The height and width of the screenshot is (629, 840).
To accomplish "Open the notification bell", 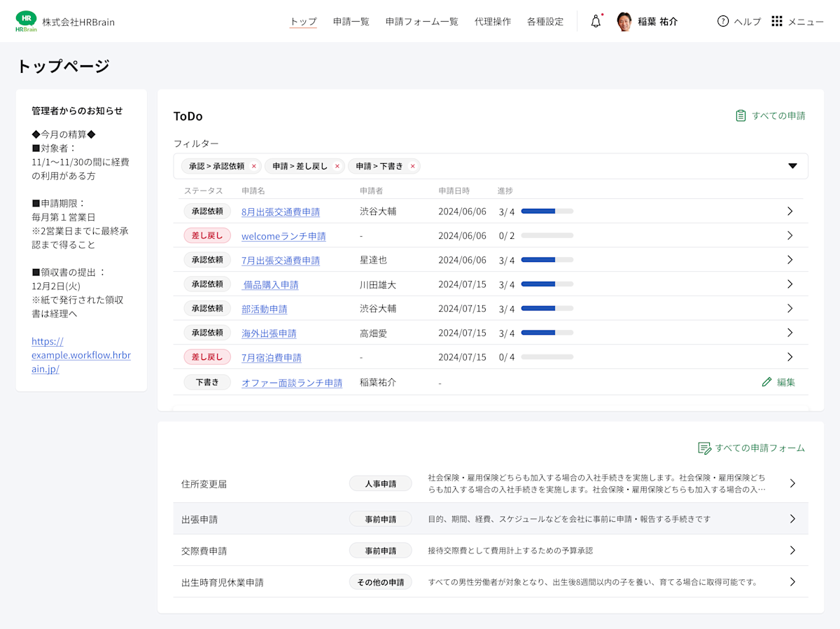I will (x=594, y=21).
